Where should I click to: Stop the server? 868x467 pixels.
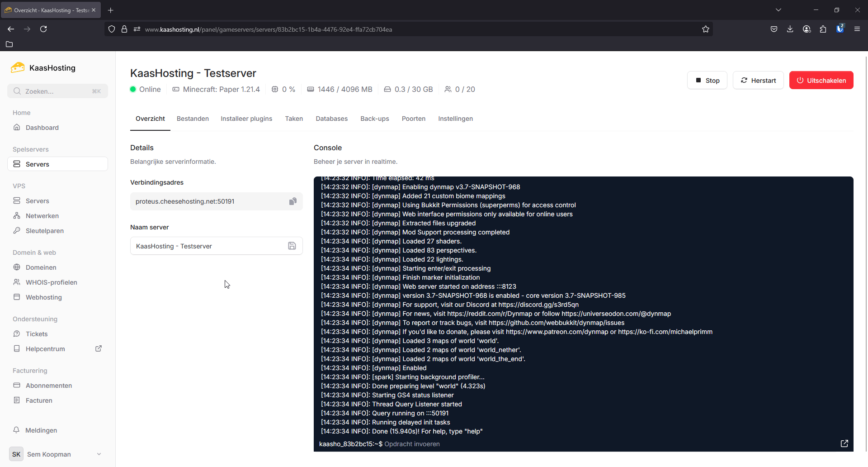coord(707,81)
